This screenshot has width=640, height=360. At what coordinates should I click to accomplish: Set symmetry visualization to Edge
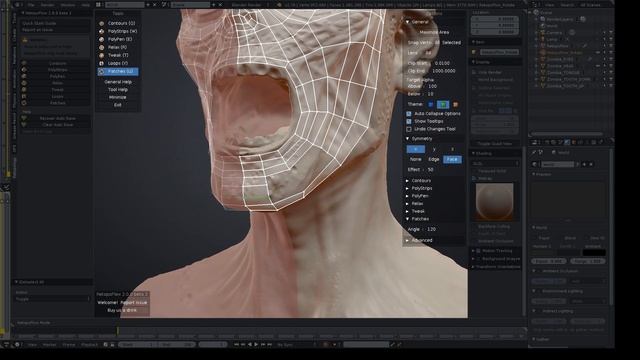pyautogui.click(x=434, y=159)
